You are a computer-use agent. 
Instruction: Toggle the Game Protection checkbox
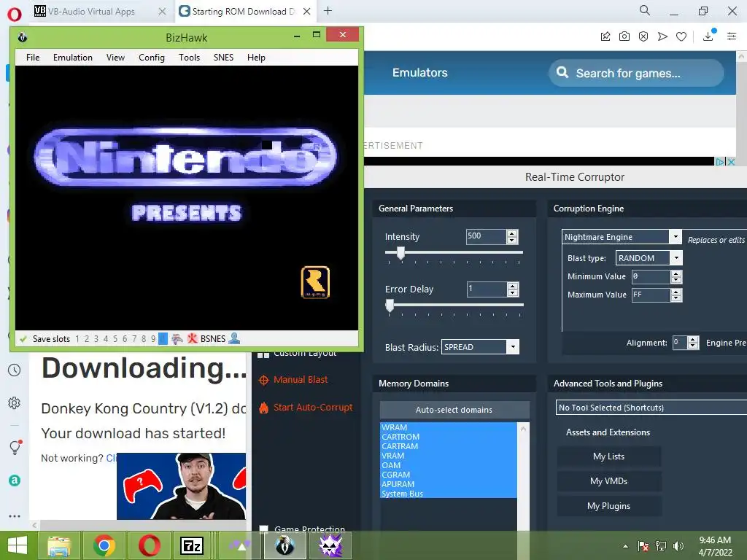click(x=263, y=529)
